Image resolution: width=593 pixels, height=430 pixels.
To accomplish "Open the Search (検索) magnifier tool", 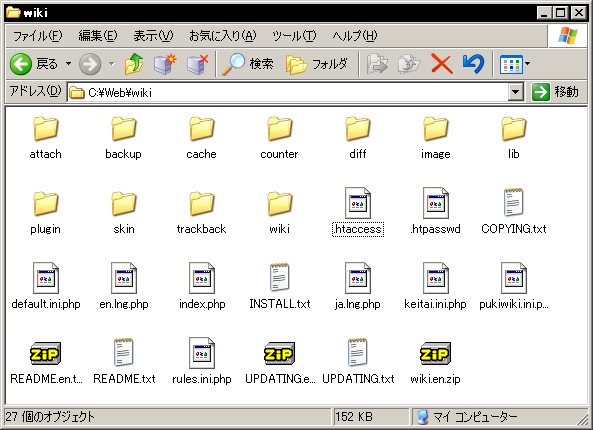I will (248, 64).
